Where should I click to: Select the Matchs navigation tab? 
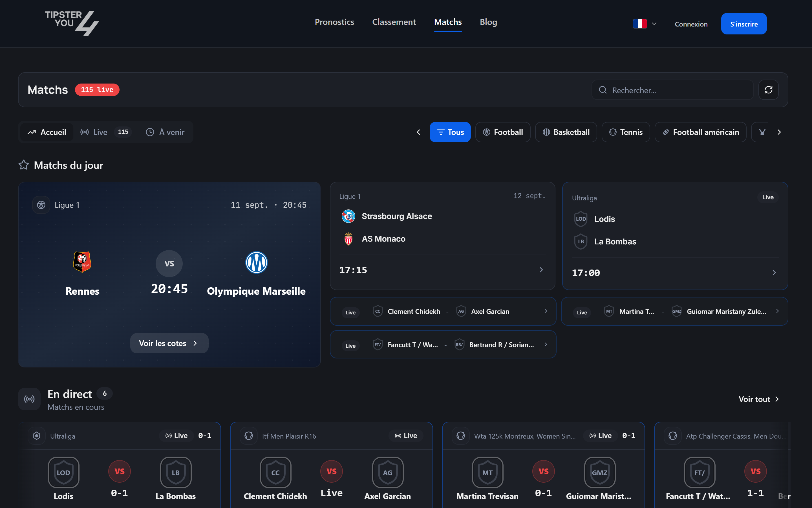[448, 22]
